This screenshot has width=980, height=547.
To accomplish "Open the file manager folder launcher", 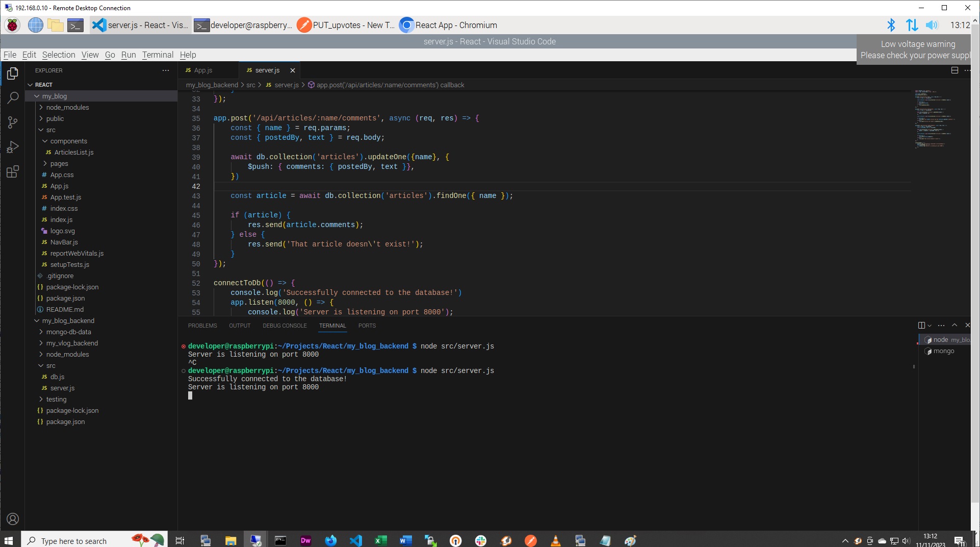I will pyautogui.click(x=55, y=25).
